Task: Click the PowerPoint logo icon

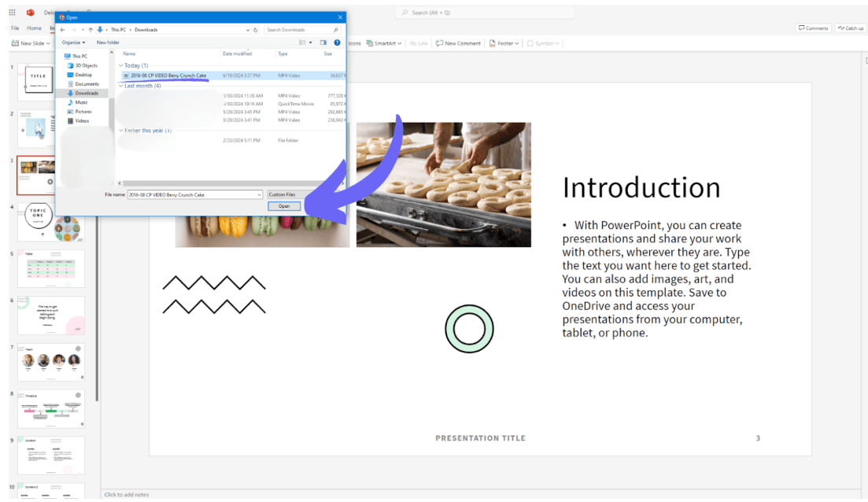Action: coord(31,13)
